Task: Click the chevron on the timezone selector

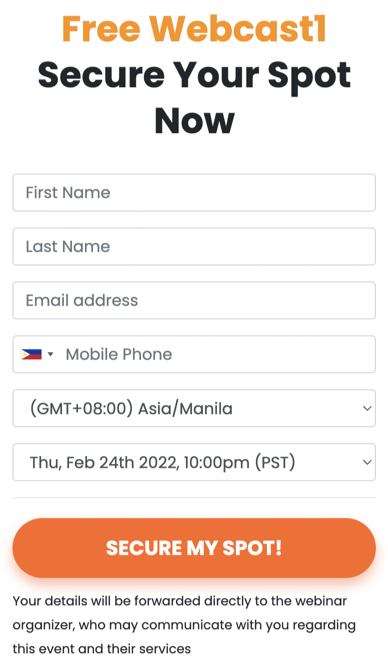Action: click(367, 408)
